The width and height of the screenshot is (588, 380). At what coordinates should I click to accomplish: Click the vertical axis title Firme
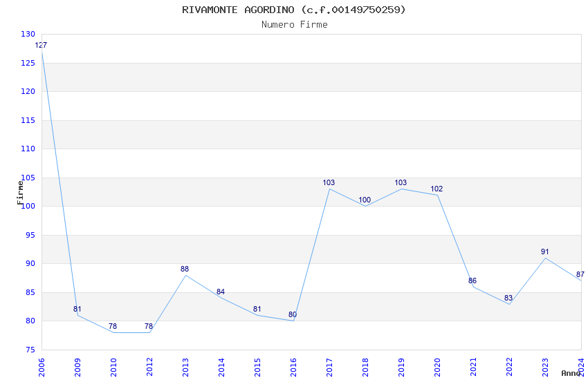[20, 193]
